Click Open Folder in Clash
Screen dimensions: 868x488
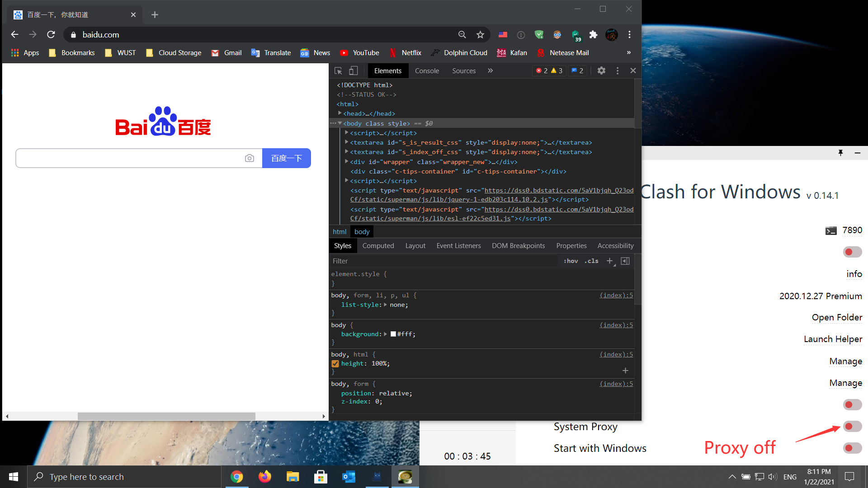click(837, 318)
